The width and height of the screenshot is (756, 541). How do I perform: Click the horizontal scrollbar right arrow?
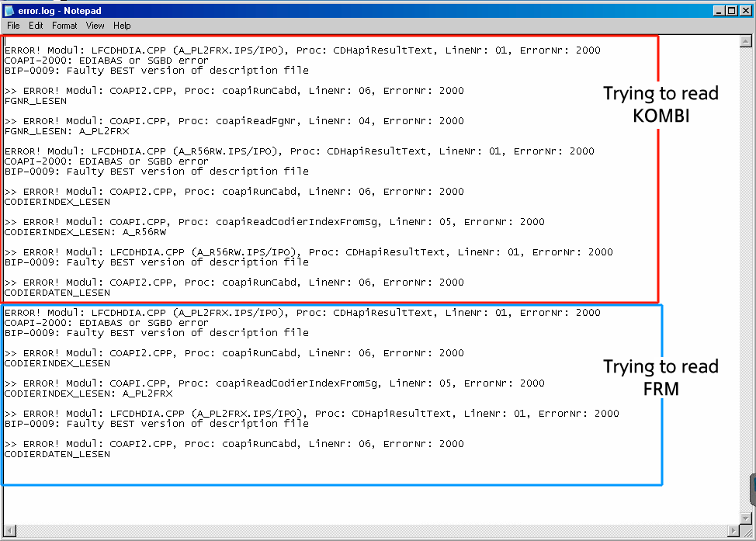point(733,531)
